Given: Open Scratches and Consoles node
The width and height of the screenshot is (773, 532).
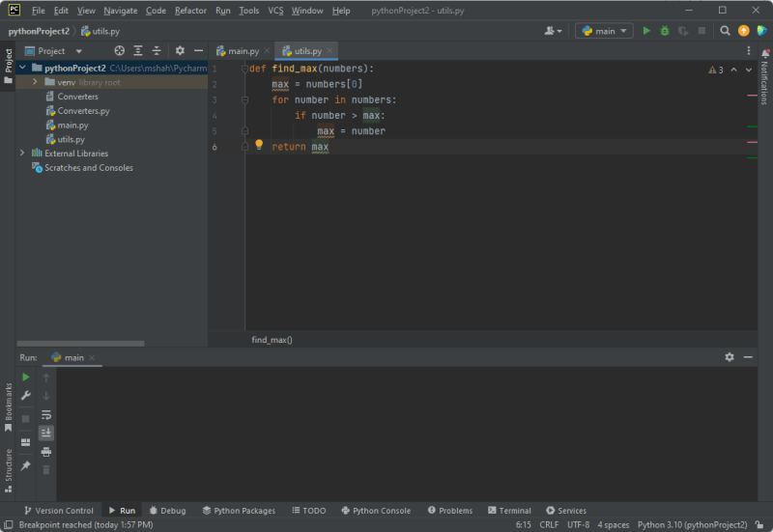Looking at the screenshot, I should pos(89,167).
